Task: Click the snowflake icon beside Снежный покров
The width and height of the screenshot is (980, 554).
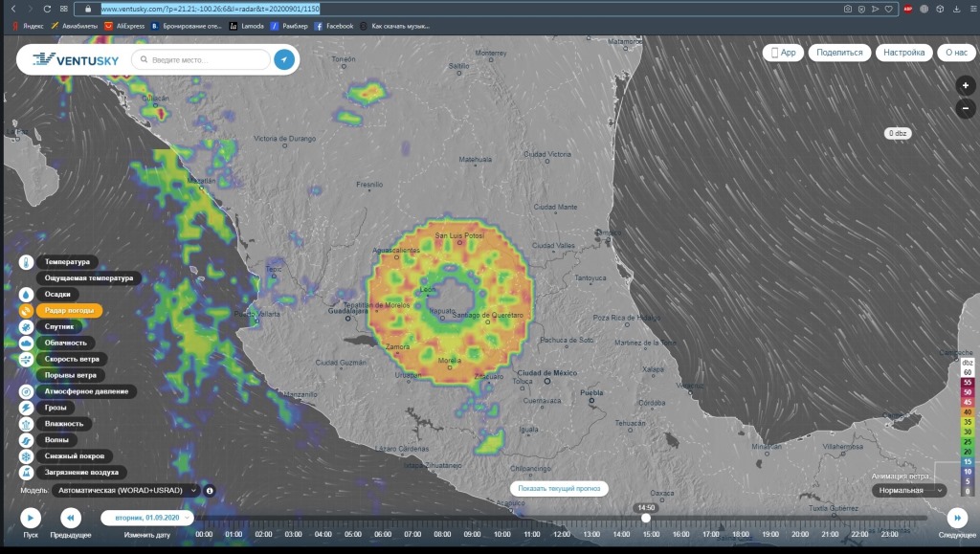Action: tap(26, 456)
